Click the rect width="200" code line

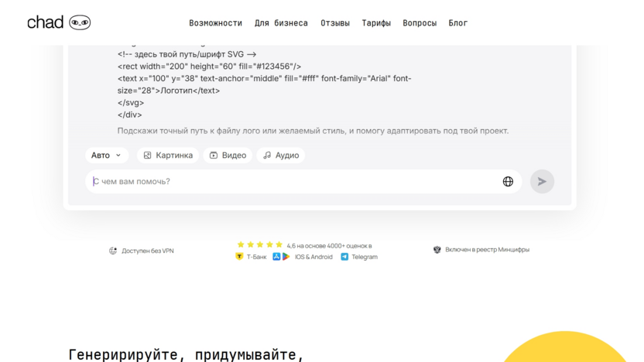tap(209, 67)
